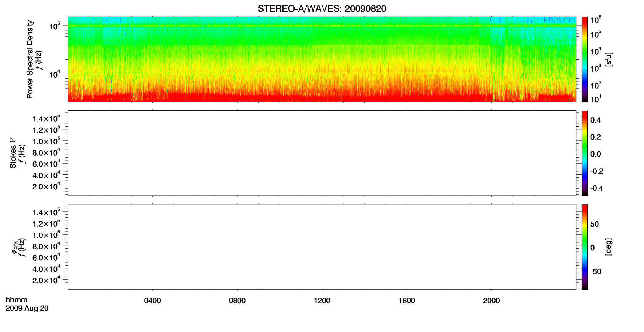This screenshot has width=644, height=332.
Task: Click the [deg] unit label
Action: tap(609, 247)
